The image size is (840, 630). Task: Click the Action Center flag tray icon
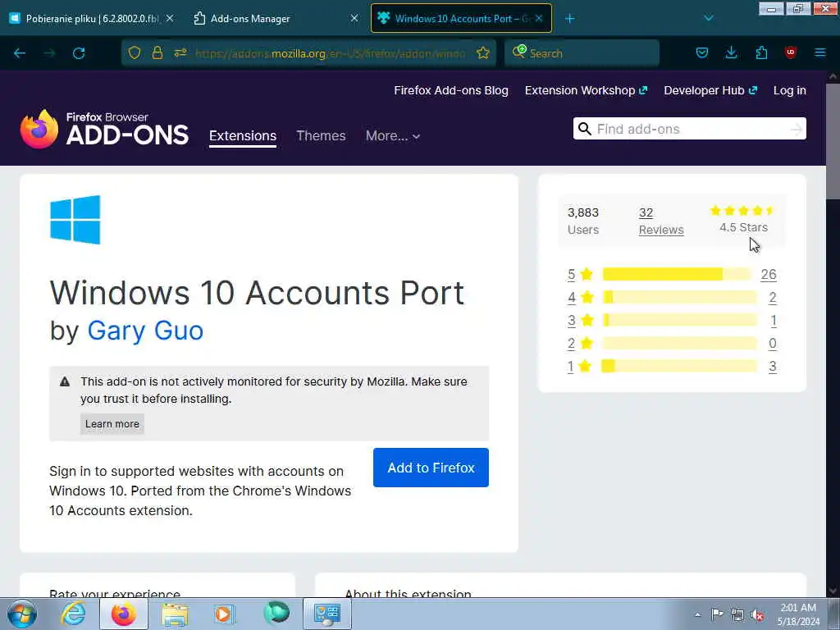[x=717, y=614]
